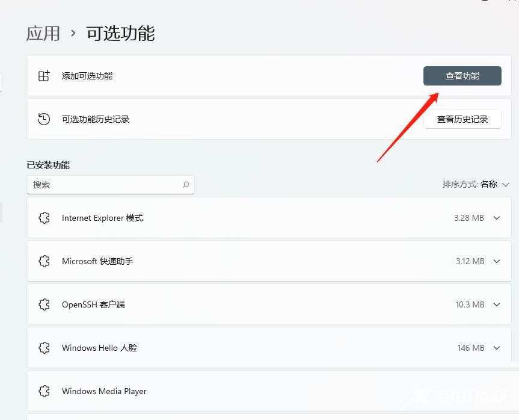Click the add optional features icon
519x420 pixels.
(x=43, y=76)
